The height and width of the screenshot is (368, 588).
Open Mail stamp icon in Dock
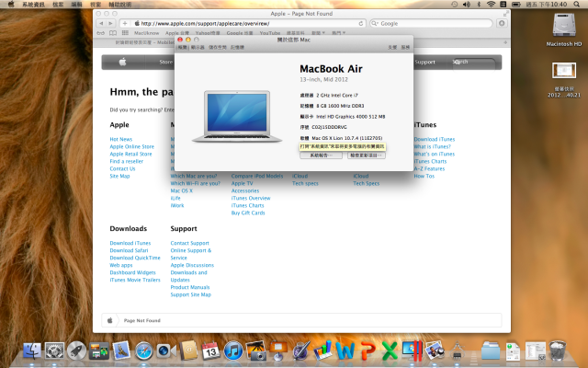click(121, 351)
